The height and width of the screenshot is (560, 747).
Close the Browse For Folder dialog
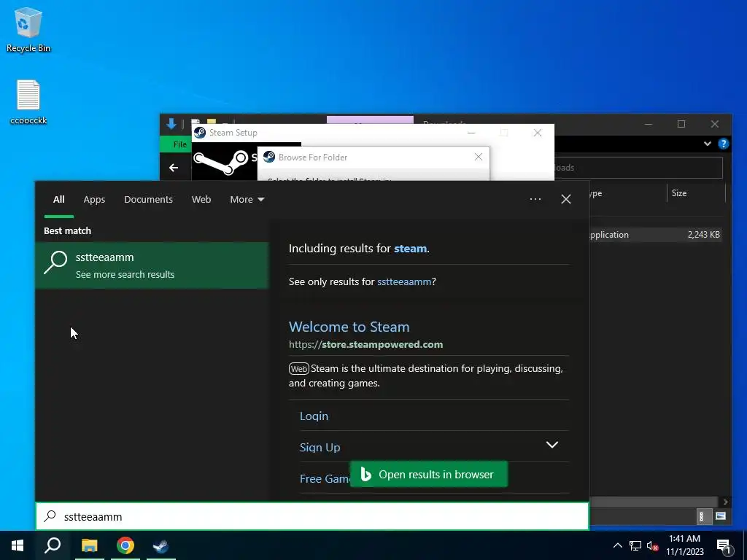point(479,157)
